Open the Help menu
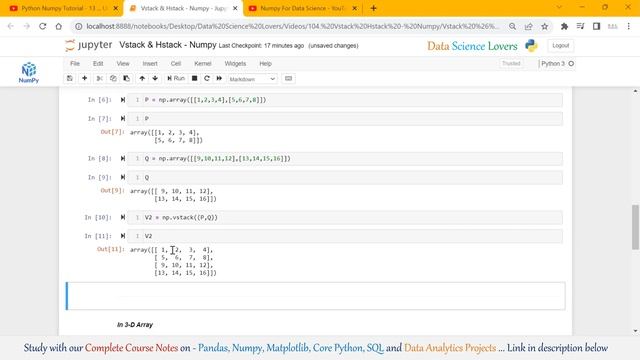 [265, 64]
